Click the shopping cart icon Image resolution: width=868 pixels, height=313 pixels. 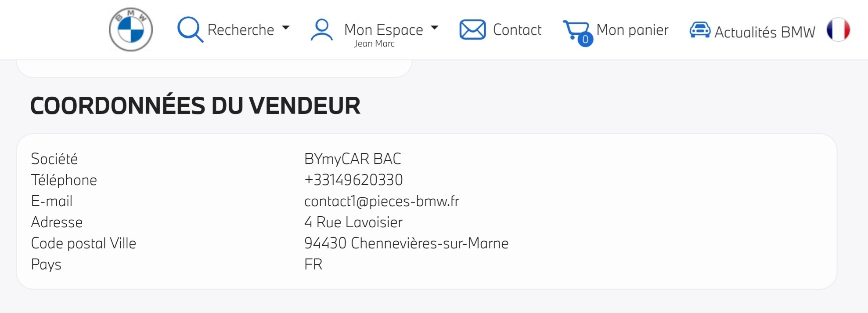[576, 30]
